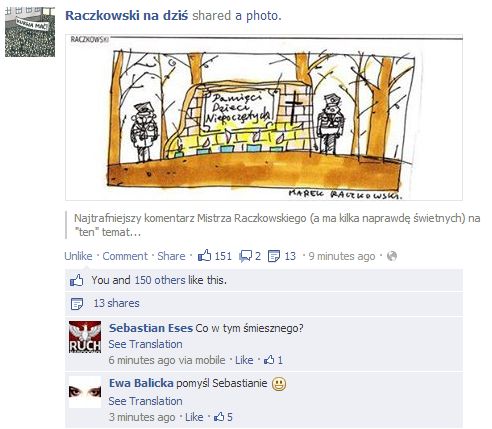
Task: See Translation of Ewa Balicka comment
Action: point(145,401)
